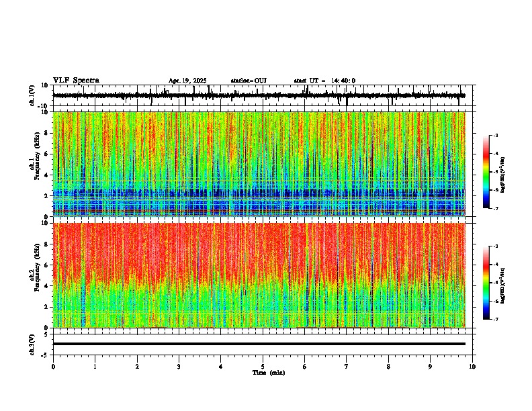Click the "ch.1(V)" axis label
The height and width of the screenshot is (411, 532).
[x=32, y=95]
